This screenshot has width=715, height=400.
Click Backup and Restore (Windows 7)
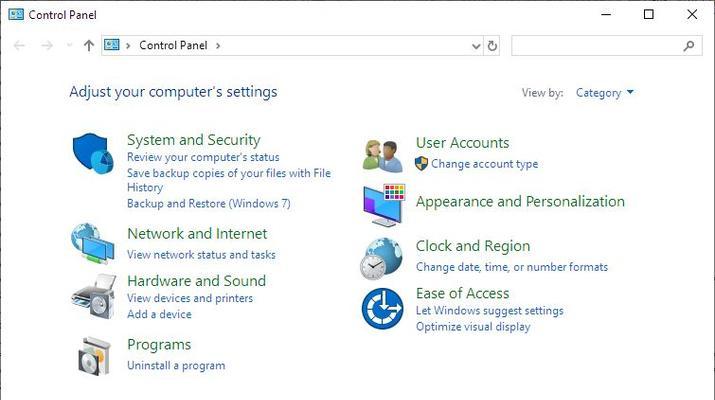(x=208, y=203)
